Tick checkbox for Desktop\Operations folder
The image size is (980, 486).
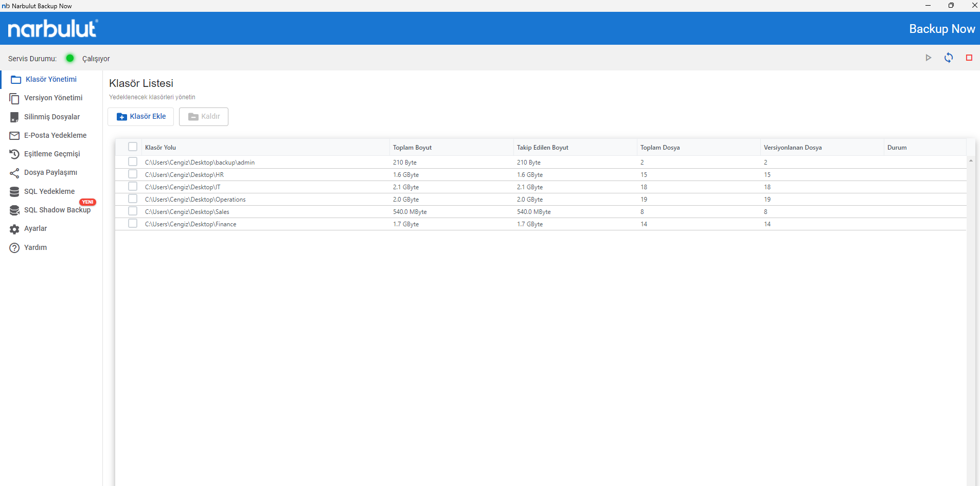tap(133, 199)
